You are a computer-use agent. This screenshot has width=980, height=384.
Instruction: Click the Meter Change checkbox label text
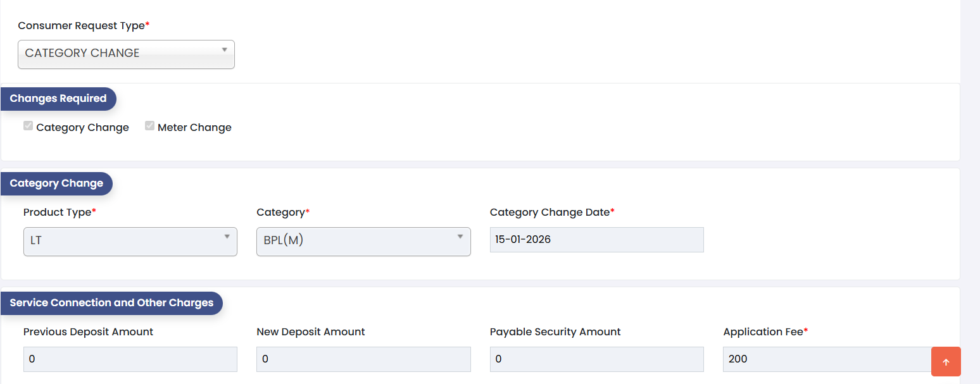pyautogui.click(x=194, y=128)
